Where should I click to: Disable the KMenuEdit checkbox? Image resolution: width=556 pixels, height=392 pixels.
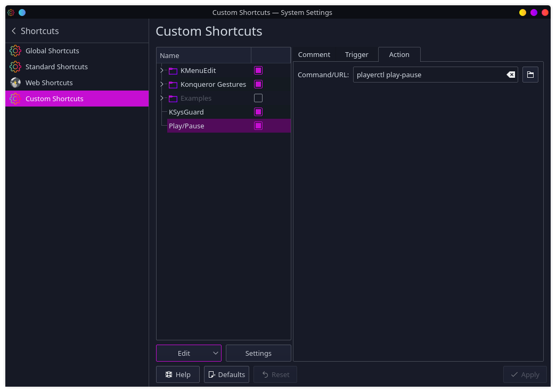tap(258, 71)
